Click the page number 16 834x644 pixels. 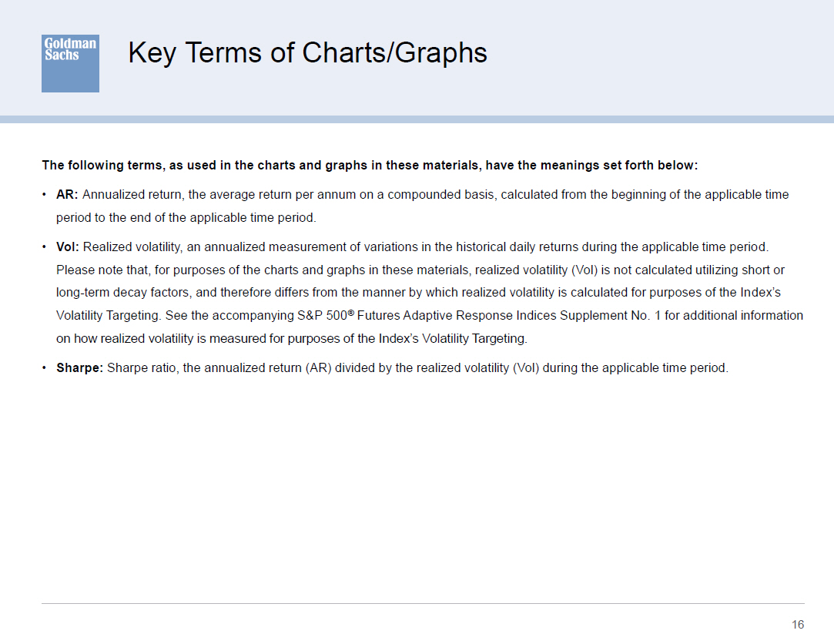[797, 625]
